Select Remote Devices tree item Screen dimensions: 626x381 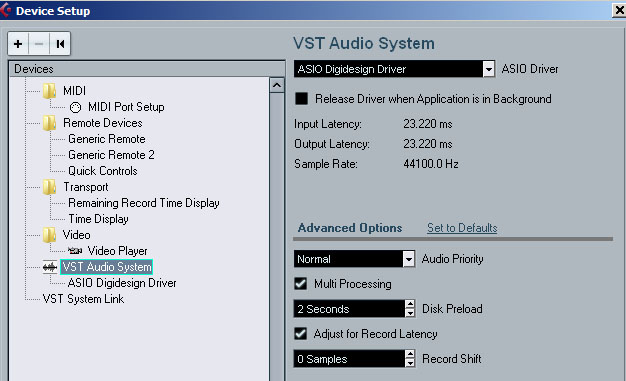[103, 123]
